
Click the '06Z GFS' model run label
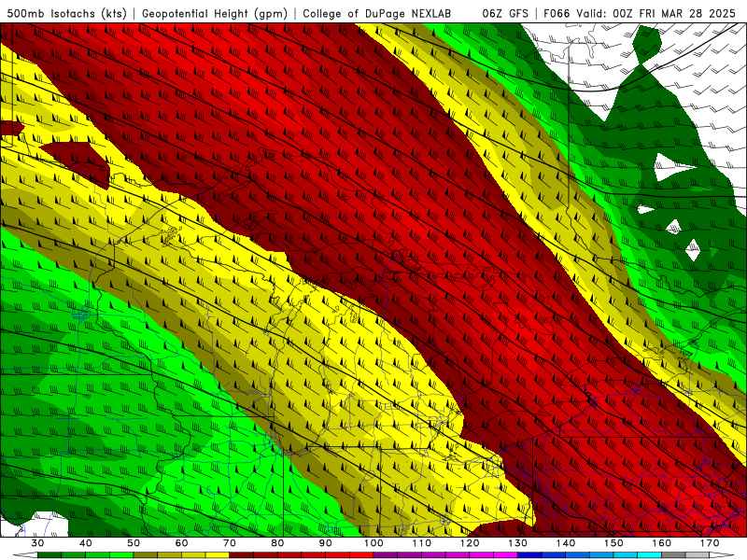click(505, 13)
